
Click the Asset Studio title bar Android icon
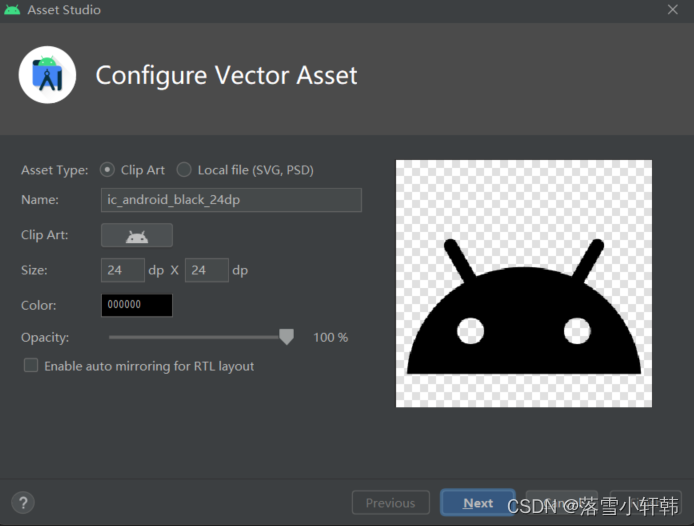point(12,9)
